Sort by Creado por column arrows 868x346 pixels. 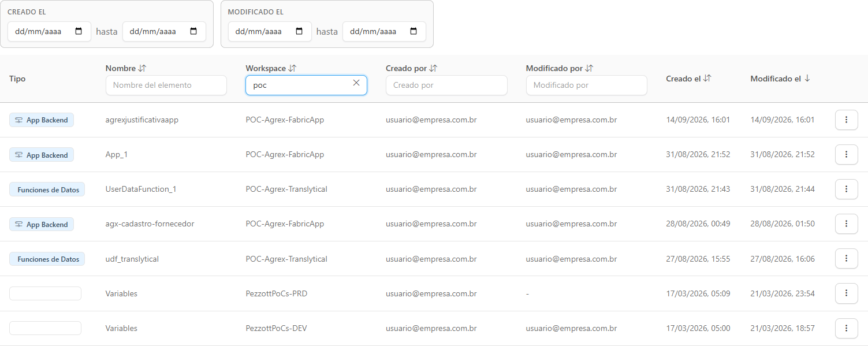[x=433, y=68]
